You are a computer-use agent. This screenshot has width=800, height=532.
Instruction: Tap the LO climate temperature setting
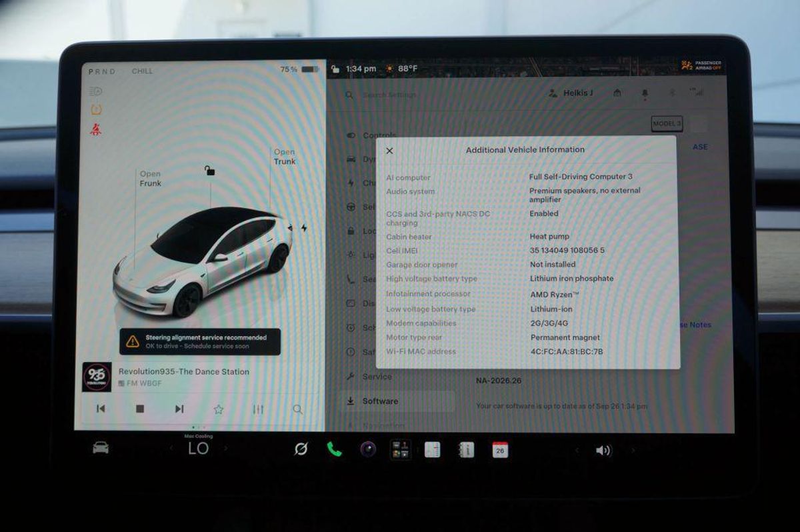pos(198,449)
